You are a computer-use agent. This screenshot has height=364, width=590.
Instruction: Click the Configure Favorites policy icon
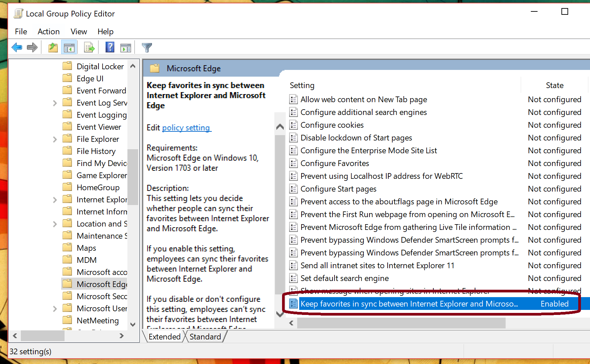pyautogui.click(x=293, y=163)
